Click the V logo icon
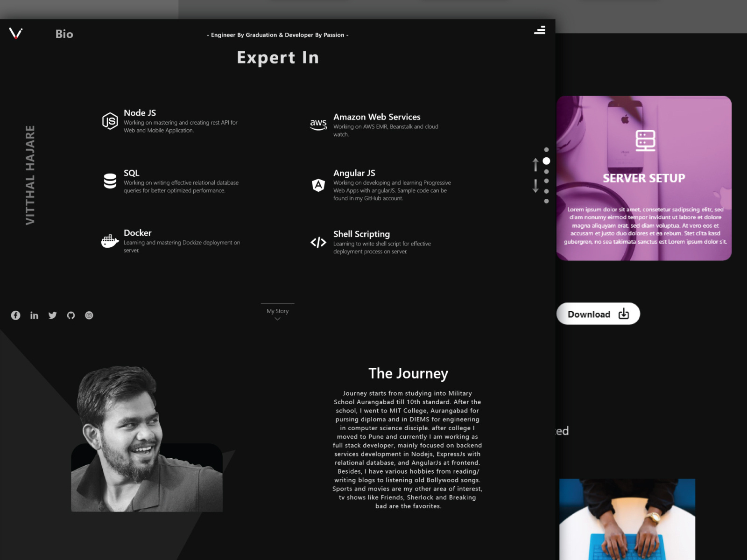Viewport: 747px width, 560px height. tap(16, 33)
